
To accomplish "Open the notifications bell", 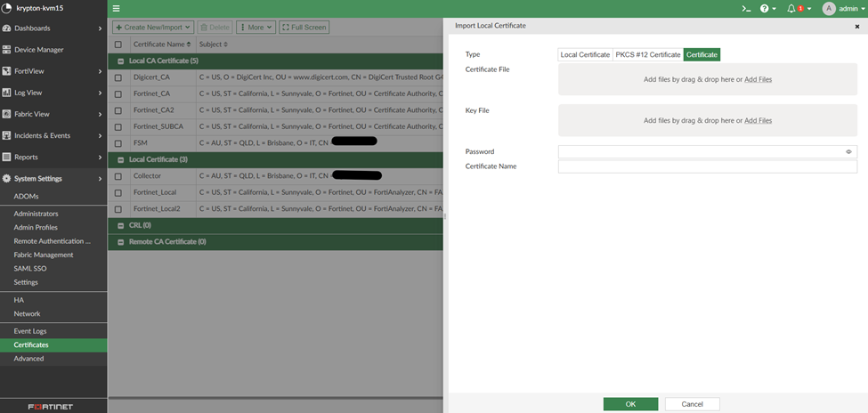I will (x=791, y=9).
